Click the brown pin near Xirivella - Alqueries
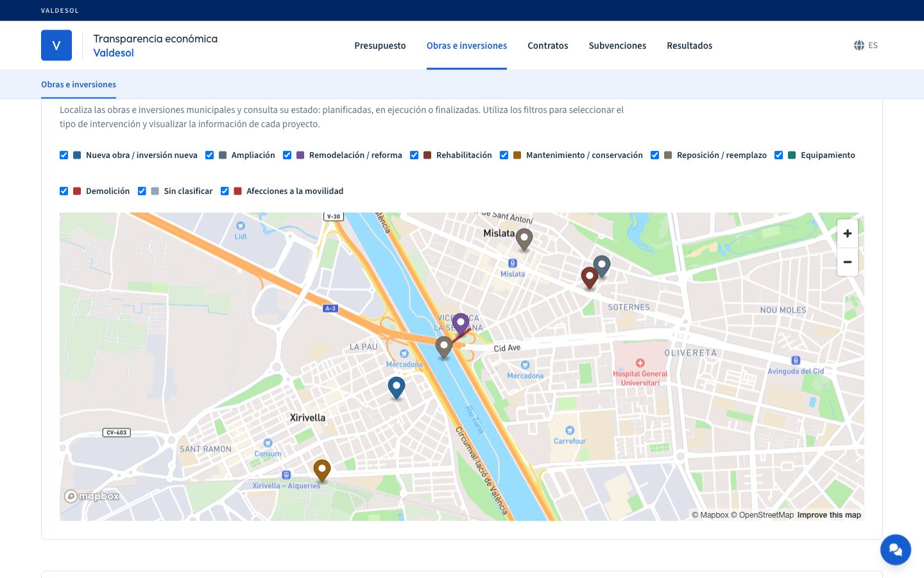Image resolution: width=924 pixels, height=578 pixels. click(322, 471)
